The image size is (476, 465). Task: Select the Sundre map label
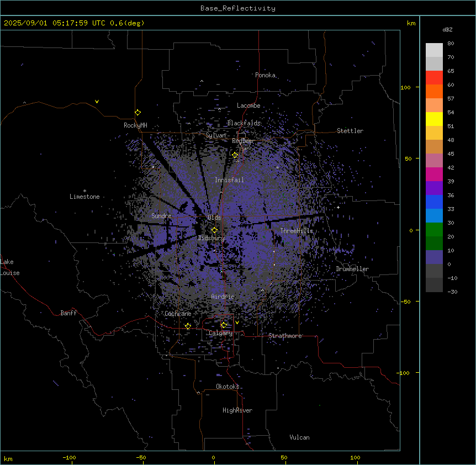(x=161, y=216)
